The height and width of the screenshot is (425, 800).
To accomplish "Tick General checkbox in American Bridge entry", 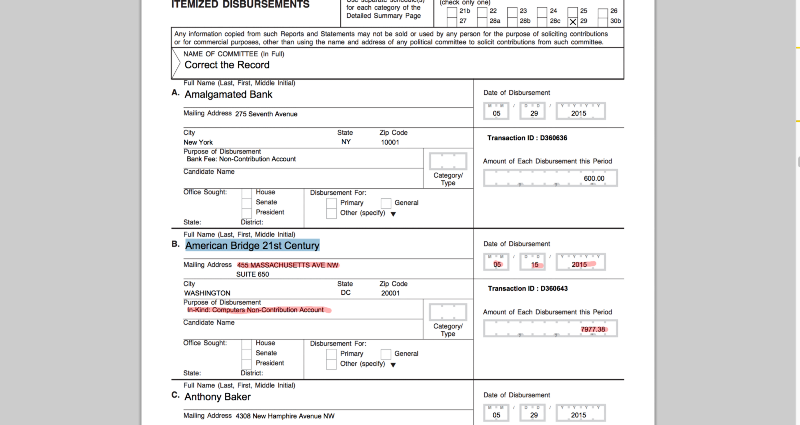I will click(386, 354).
